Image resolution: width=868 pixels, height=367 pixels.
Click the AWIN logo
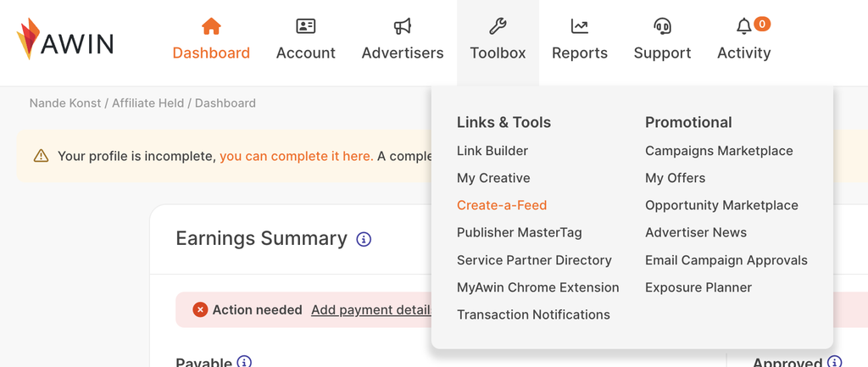click(64, 39)
